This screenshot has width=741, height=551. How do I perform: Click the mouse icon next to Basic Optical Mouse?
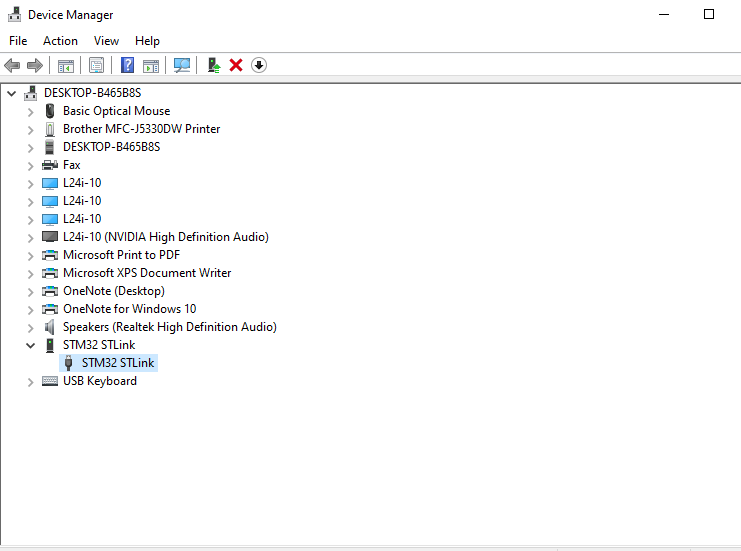point(50,111)
